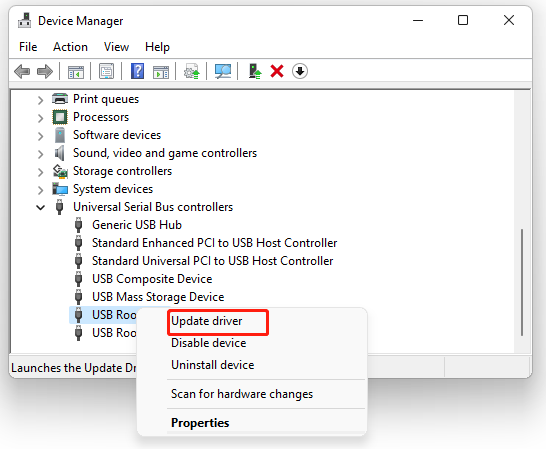
Task: Click the Sound controllers speaker icon
Action: (x=60, y=153)
